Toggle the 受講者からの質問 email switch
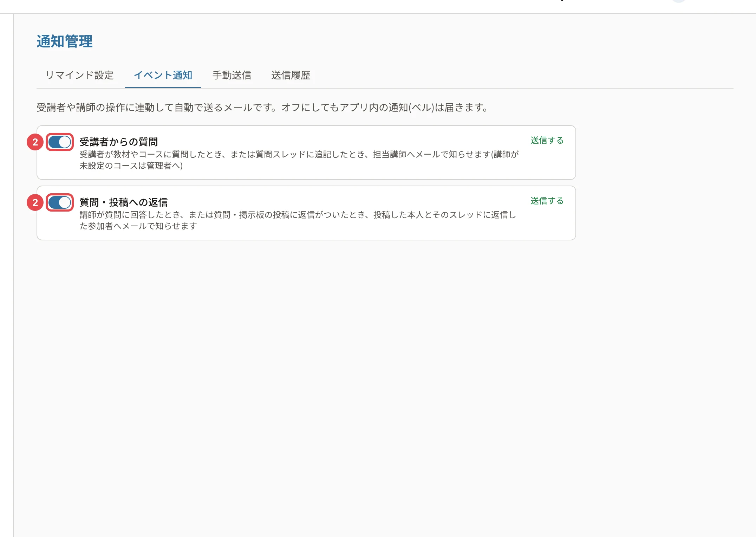 click(60, 142)
